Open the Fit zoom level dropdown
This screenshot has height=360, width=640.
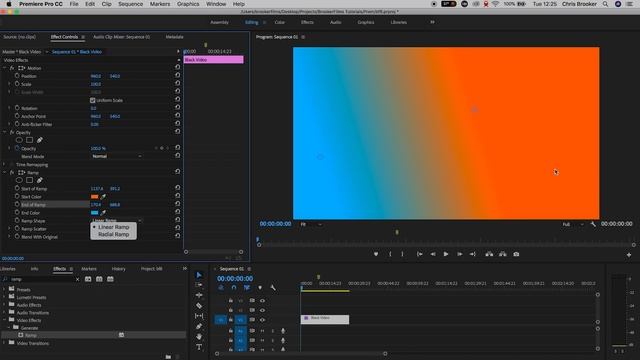[x=311, y=224]
